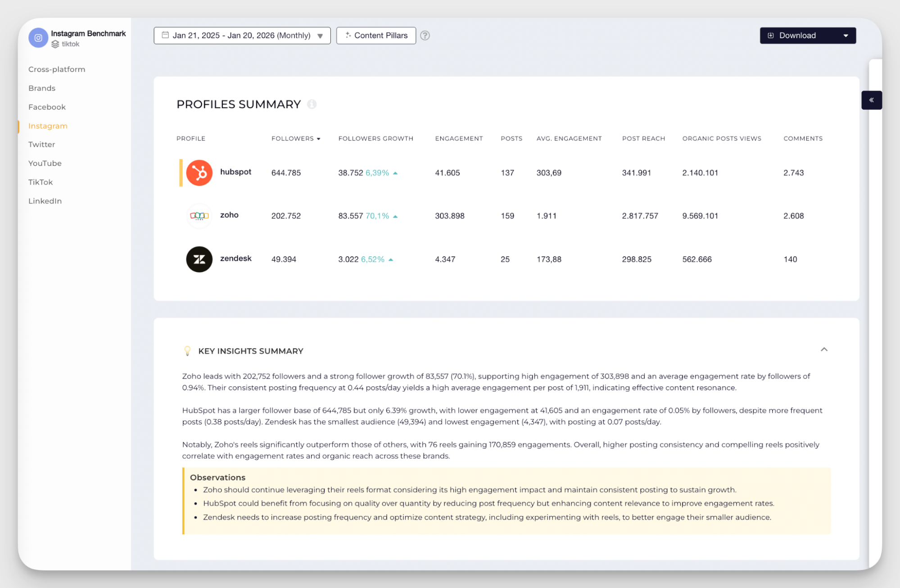Click the lightbulb icon in Key Insights Summary
Viewport: 900px width, 588px height.
pyautogui.click(x=188, y=351)
